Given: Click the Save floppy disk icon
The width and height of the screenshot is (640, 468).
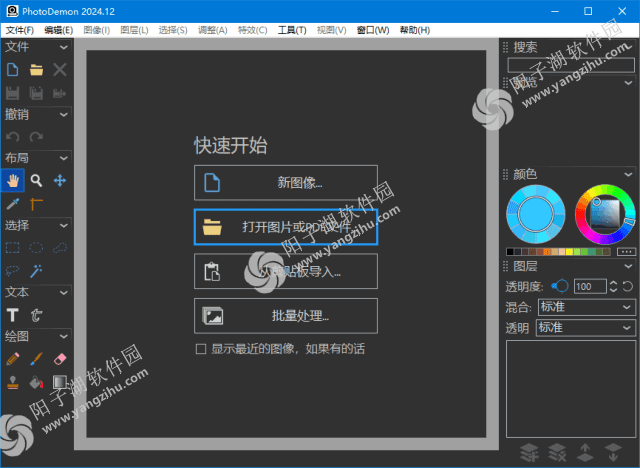Looking at the screenshot, I should [x=12, y=93].
